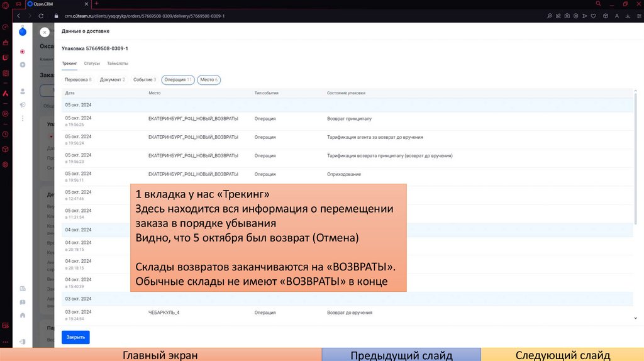Click 'Оприходование' status text
Screen dimensions: 644x361
tap(344, 174)
